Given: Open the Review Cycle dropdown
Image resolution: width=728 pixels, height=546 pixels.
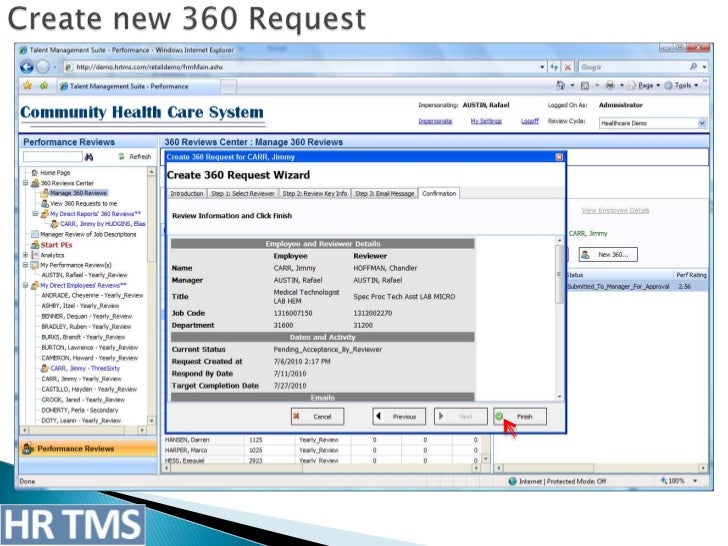Looking at the screenshot, I should coord(702,123).
